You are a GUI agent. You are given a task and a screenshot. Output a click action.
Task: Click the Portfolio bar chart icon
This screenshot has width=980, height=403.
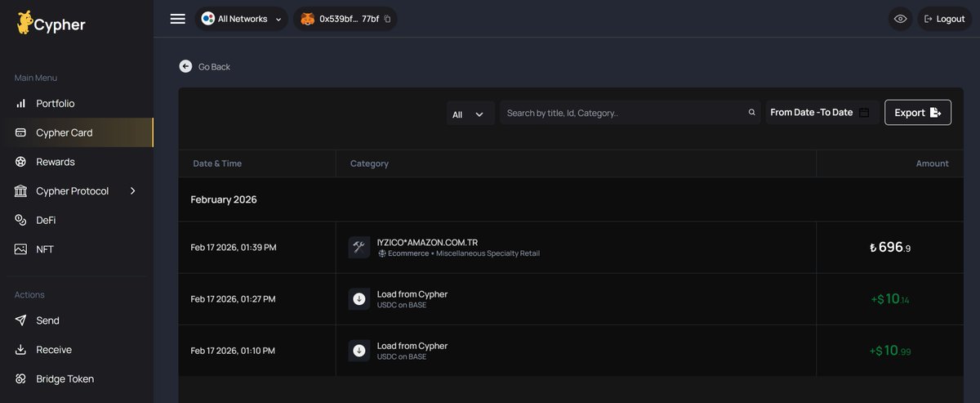20,104
